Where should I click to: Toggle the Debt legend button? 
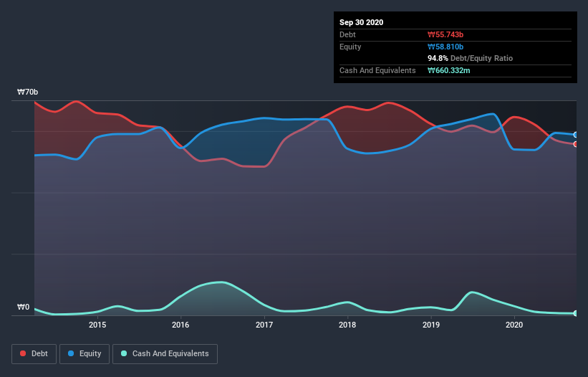(x=34, y=354)
